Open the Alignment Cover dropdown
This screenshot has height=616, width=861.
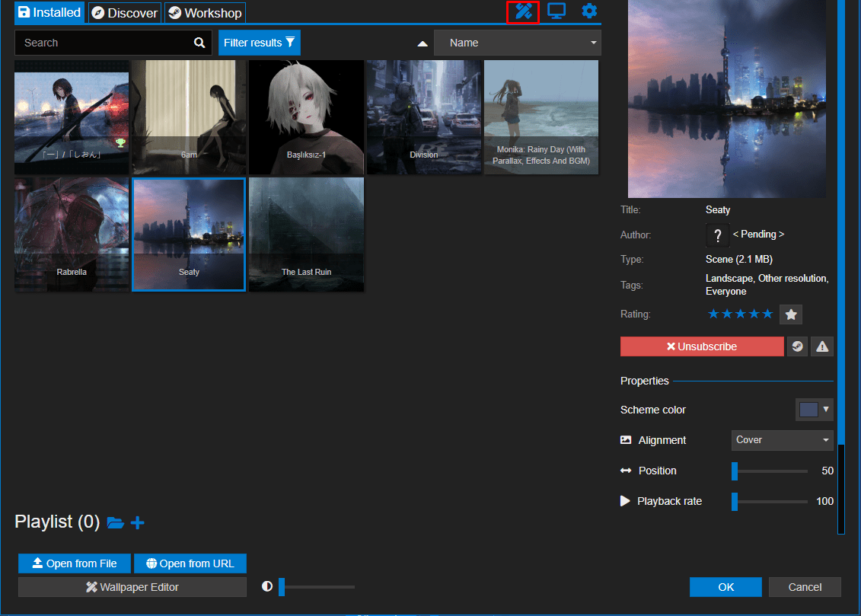click(x=782, y=440)
